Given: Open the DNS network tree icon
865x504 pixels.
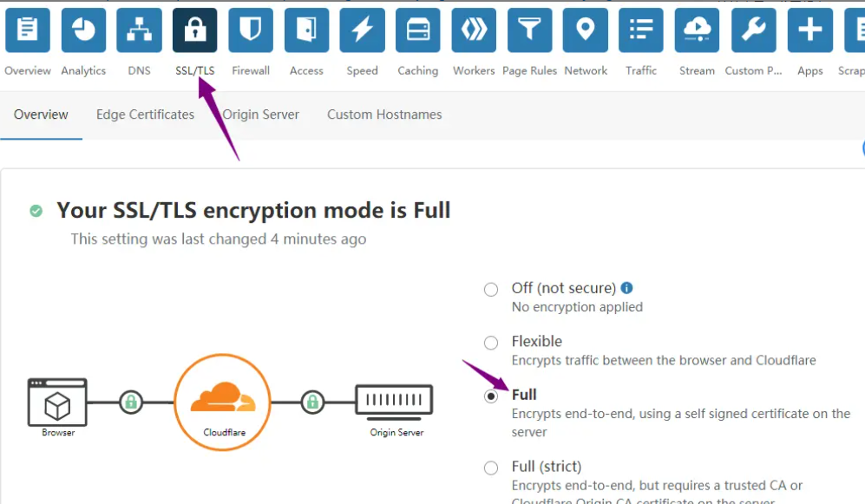Looking at the screenshot, I should (139, 29).
